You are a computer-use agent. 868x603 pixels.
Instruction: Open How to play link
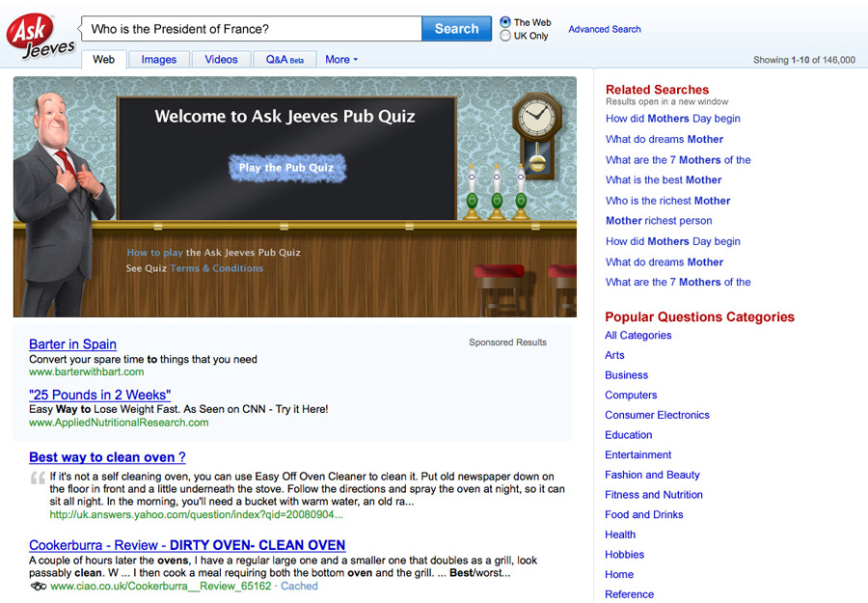[154, 253]
